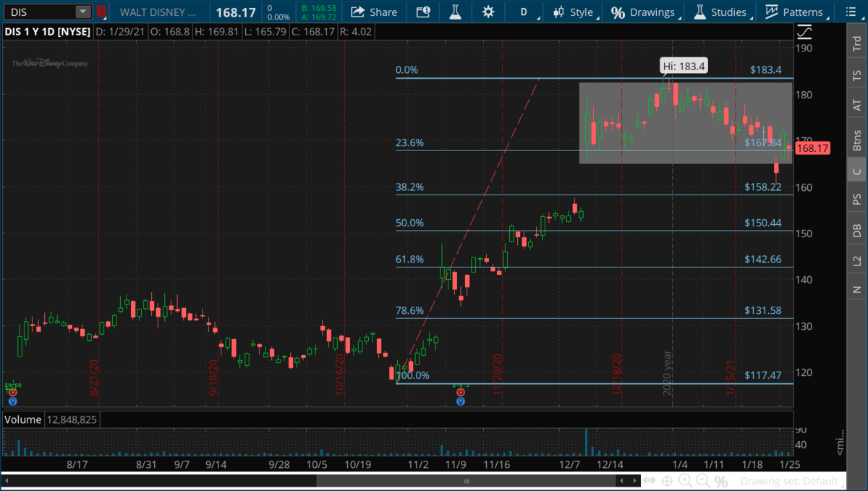Click the 168.17 last price in header

(237, 12)
